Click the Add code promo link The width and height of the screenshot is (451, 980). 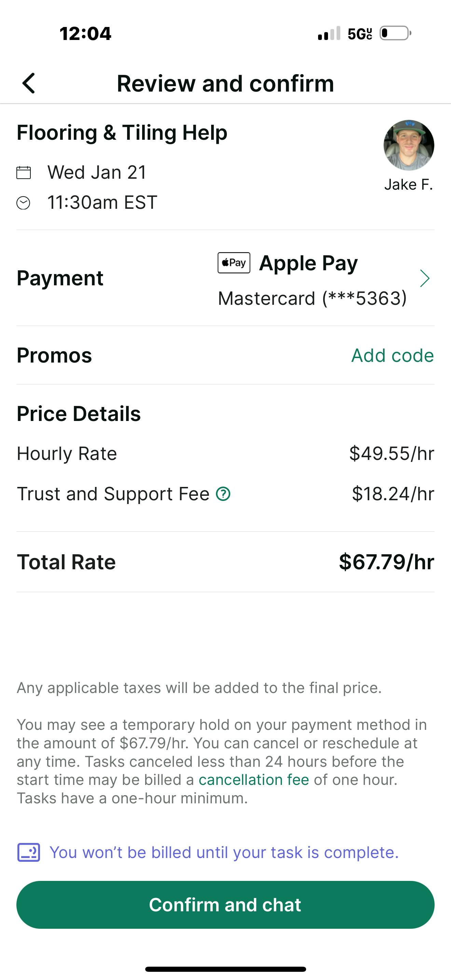(393, 355)
